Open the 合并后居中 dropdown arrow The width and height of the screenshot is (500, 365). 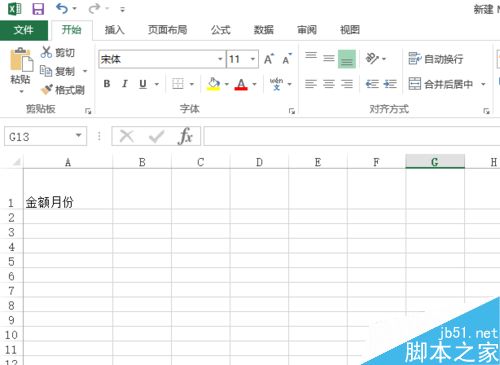point(483,84)
